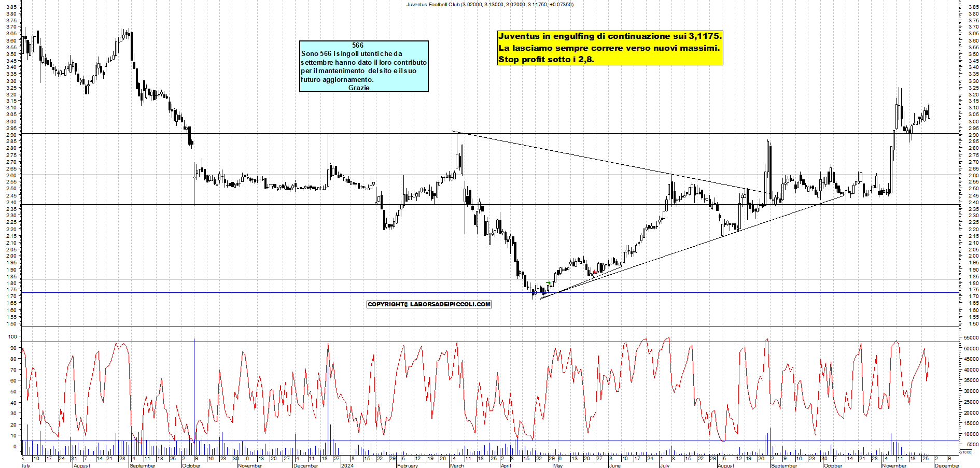Click the 'March' month label
Viewport: 980px width, 468px height.
tap(457, 465)
